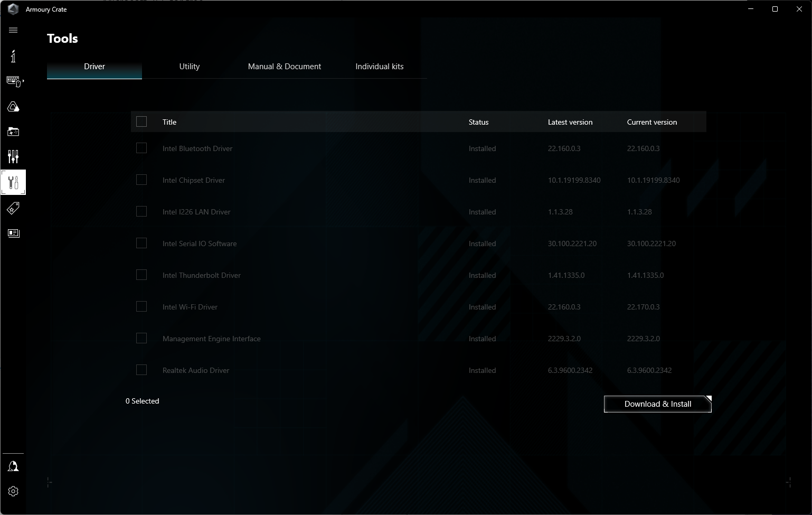Switch to the Individual kits tab

click(x=380, y=67)
